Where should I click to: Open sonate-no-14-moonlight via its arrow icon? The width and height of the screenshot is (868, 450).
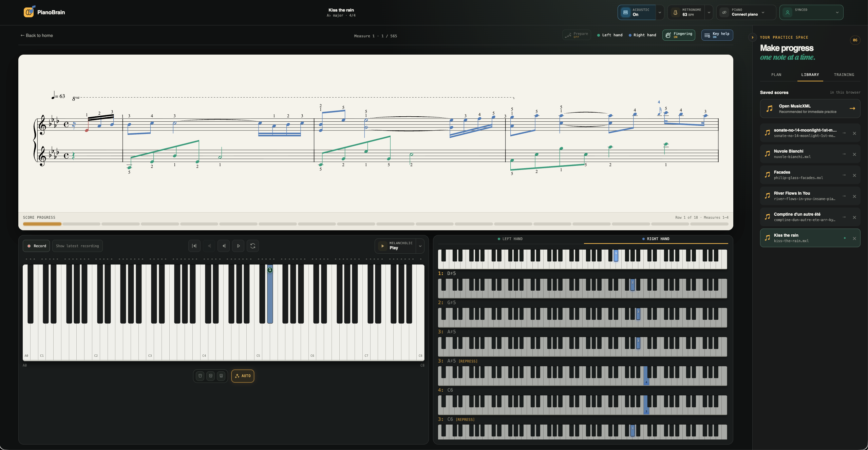(x=844, y=133)
